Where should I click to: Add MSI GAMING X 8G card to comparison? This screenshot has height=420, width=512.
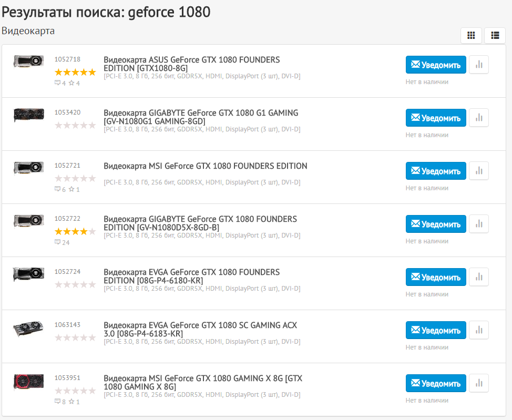(479, 383)
